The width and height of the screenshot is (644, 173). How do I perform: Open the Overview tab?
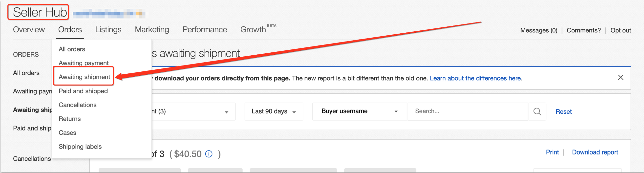pos(29,29)
